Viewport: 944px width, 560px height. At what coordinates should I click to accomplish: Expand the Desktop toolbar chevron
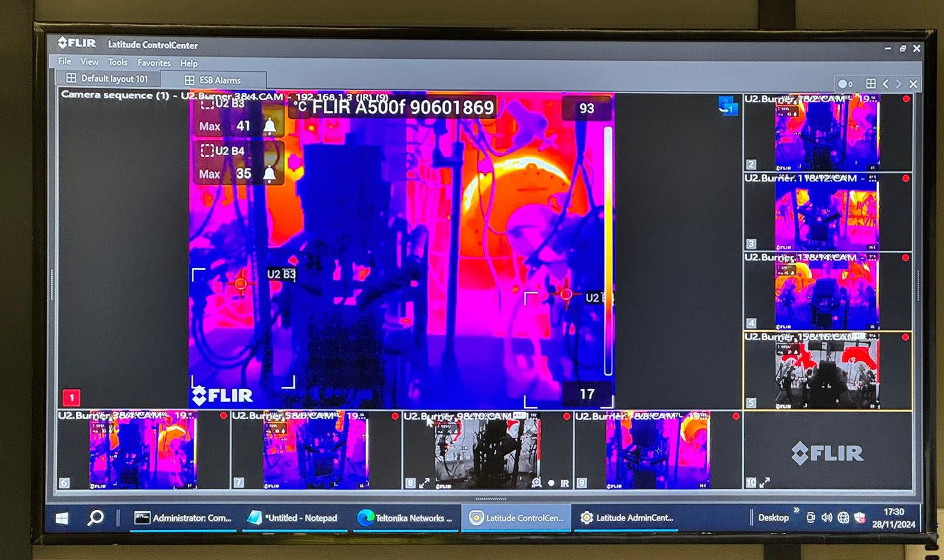pos(796,511)
